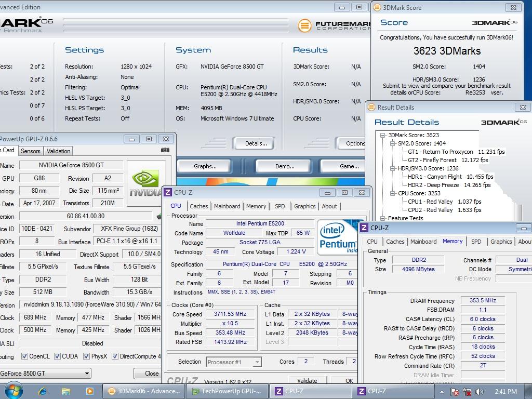Screen dimensions: 532x399
Task: Click the Action Center flag tray icon
Action: coord(455,392)
